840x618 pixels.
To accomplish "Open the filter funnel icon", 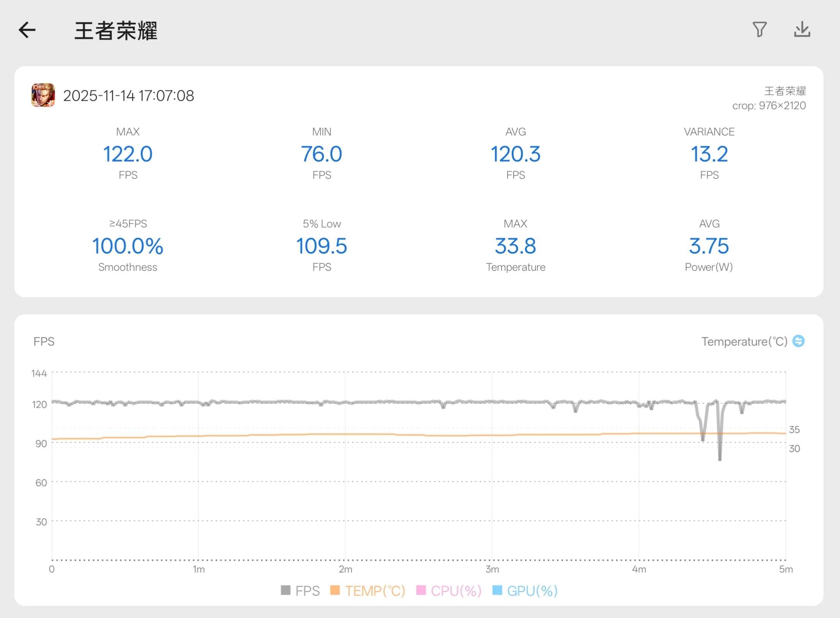I will (760, 30).
